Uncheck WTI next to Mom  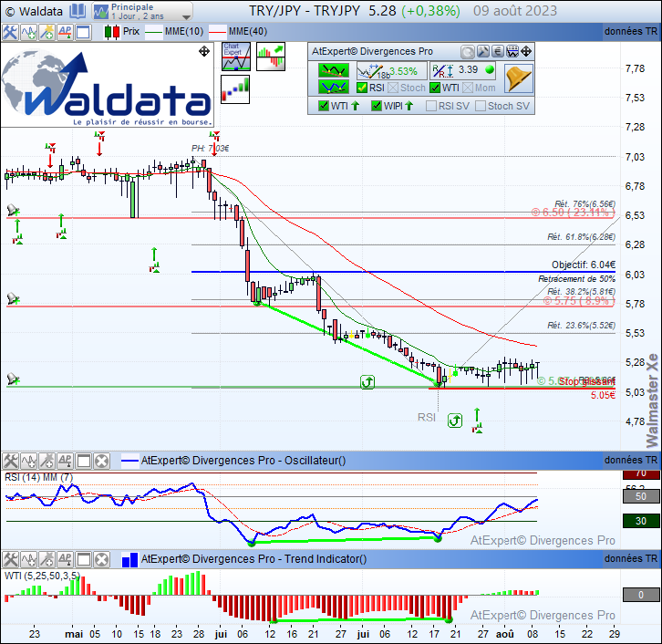[x=435, y=88]
